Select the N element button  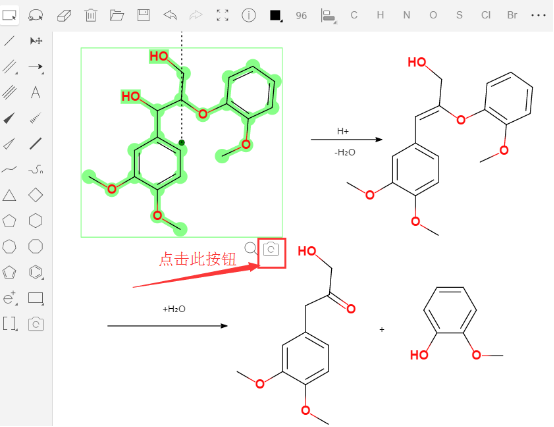pos(407,15)
